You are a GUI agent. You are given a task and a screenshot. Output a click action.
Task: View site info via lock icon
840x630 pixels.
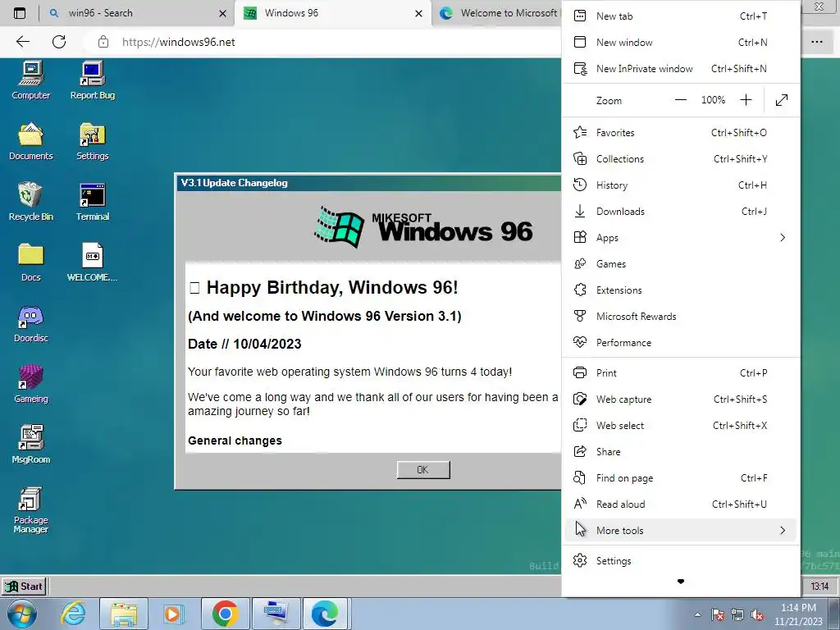[103, 42]
